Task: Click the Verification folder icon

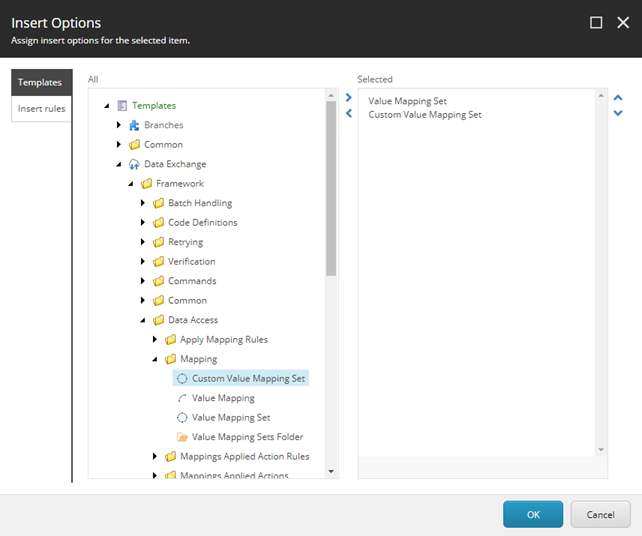Action: (x=158, y=262)
